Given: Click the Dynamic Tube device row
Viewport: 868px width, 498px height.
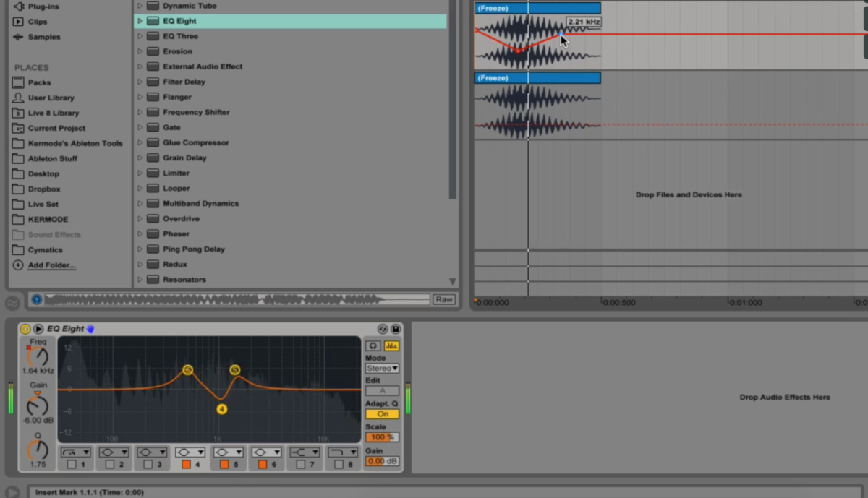Looking at the screenshot, I should pos(290,6).
